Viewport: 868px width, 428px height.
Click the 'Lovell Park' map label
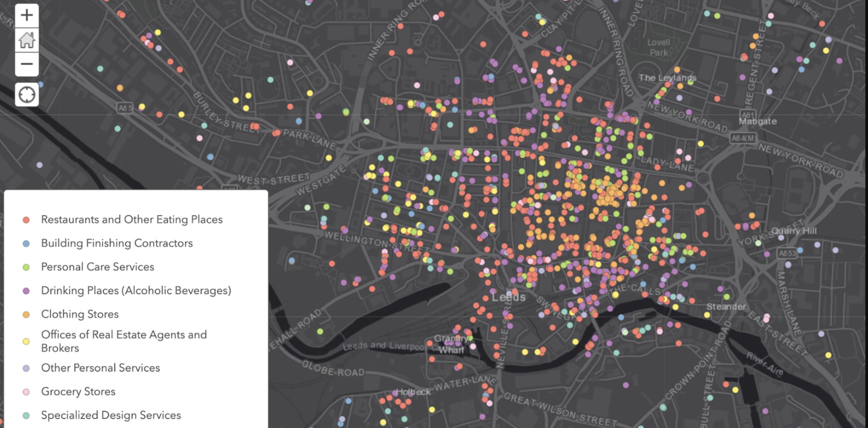pyautogui.click(x=659, y=48)
